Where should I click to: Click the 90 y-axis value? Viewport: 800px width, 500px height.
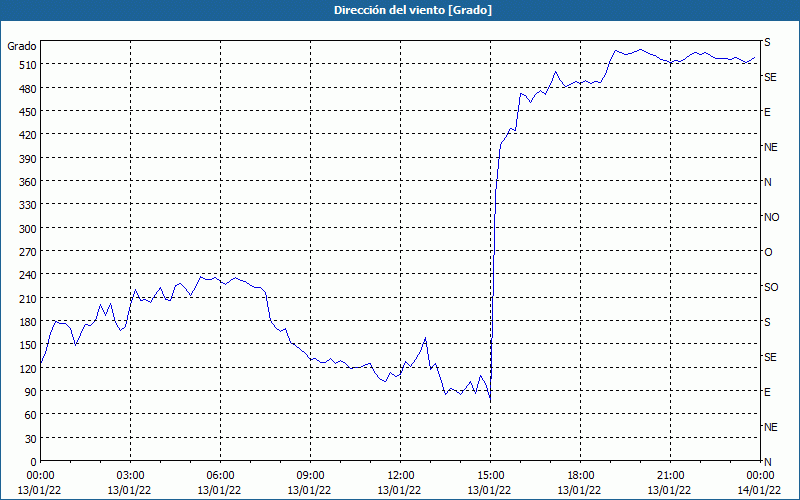click(x=31, y=392)
